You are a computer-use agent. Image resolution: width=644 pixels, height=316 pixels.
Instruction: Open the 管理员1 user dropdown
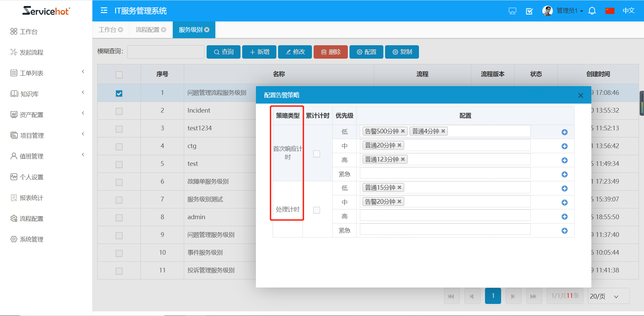tap(569, 11)
